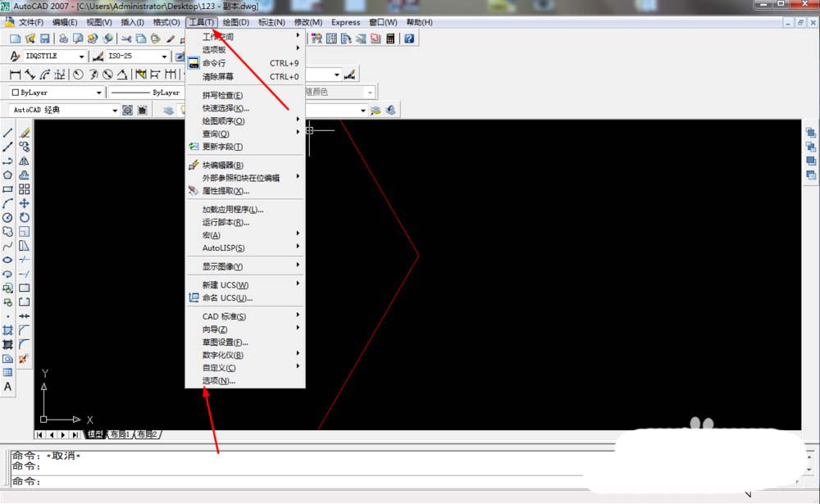This screenshot has height=504, width=820.
Task: Click the command line 命令: input
Action: (298, 482)
